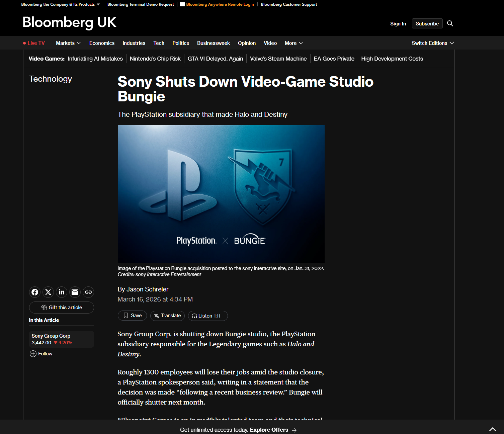Click the Gift this article button
This screenshot has height=434, width=504.
click(62, 308)
